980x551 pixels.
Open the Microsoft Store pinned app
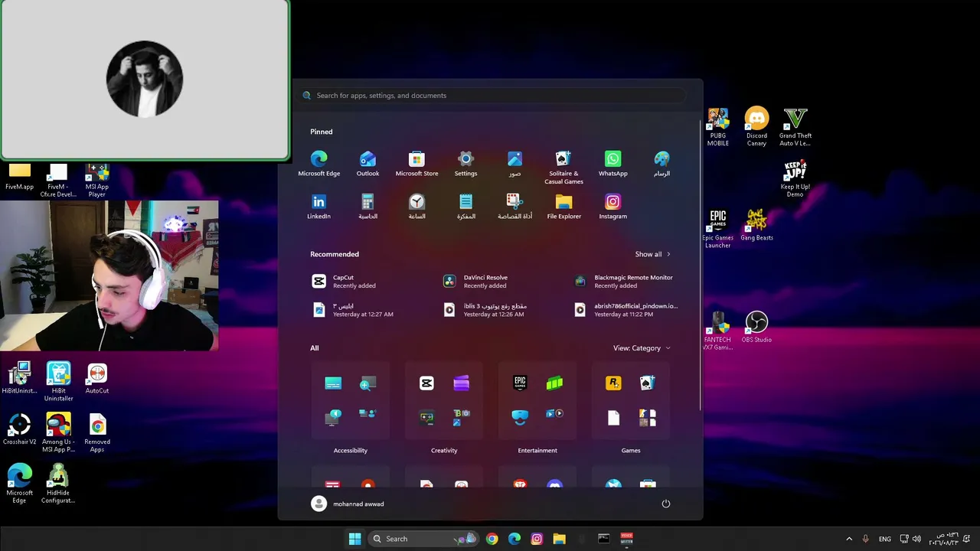pyautogui.click(x=416, y=164)
